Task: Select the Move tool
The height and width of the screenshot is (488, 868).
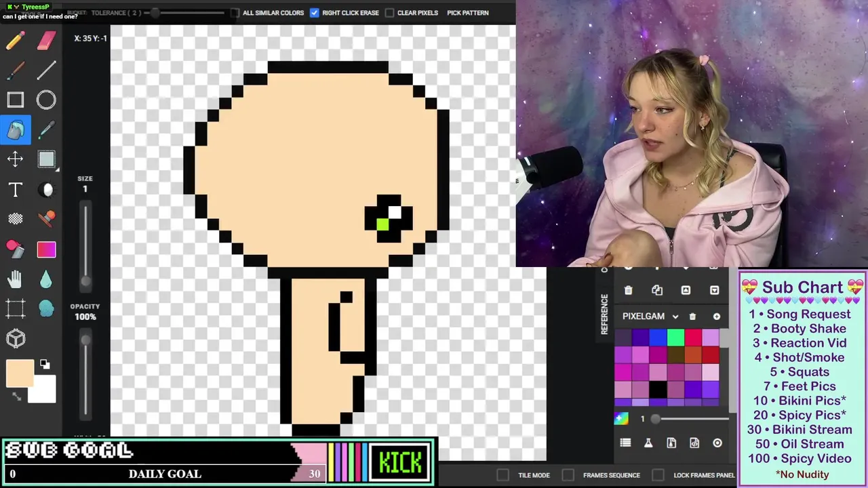Action: pos(15,159)
